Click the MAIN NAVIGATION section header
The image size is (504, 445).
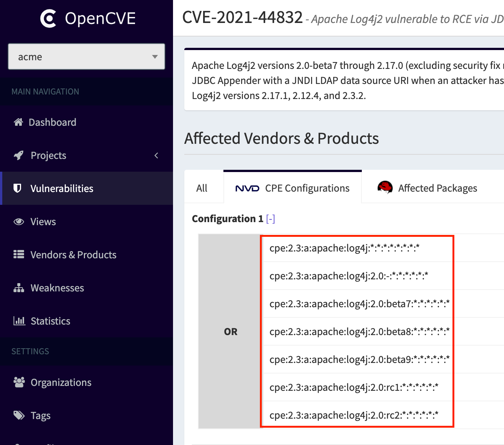coord(45,91)
